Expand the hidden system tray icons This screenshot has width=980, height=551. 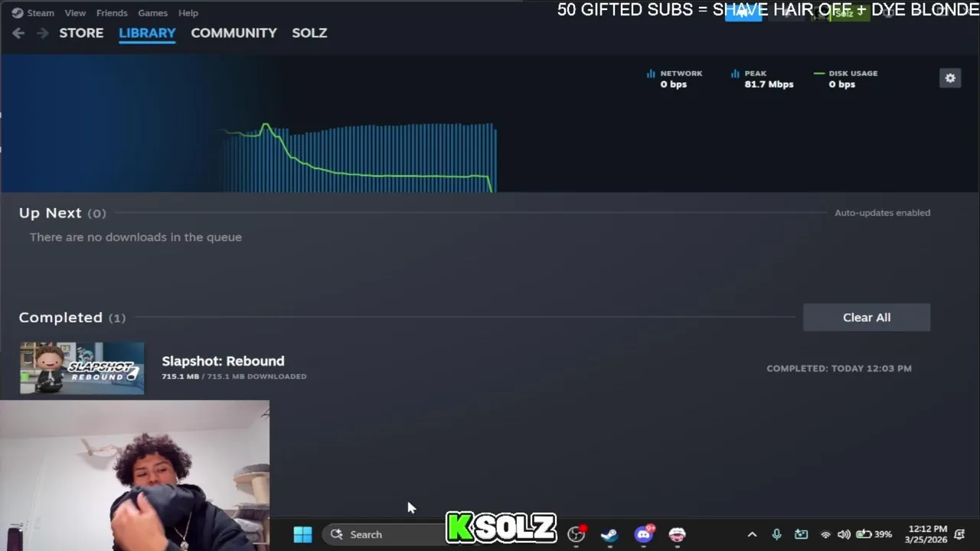(x=752, y=534)
